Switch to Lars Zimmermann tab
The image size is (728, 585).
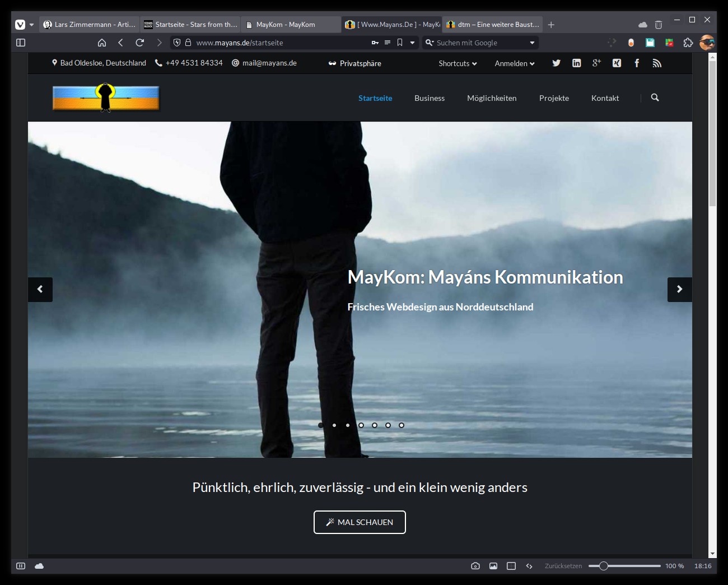(89, 25)
